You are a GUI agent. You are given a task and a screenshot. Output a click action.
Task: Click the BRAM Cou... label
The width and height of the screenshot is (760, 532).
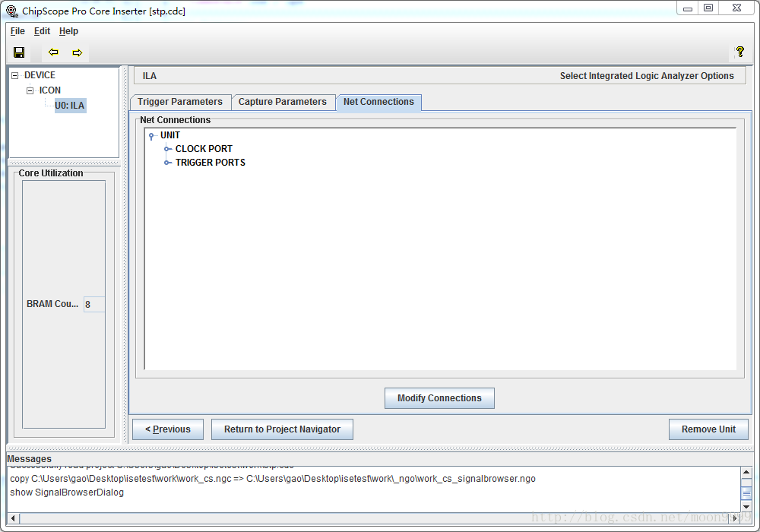52,304
